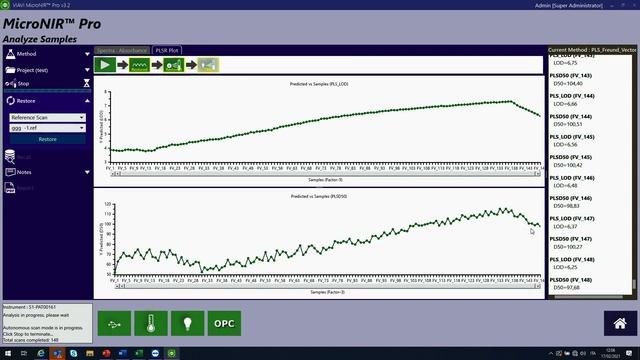Switch to the Spectra - Absorbance tab
The width and height of the screenshot is (640, 360).
tap(122, 51)
